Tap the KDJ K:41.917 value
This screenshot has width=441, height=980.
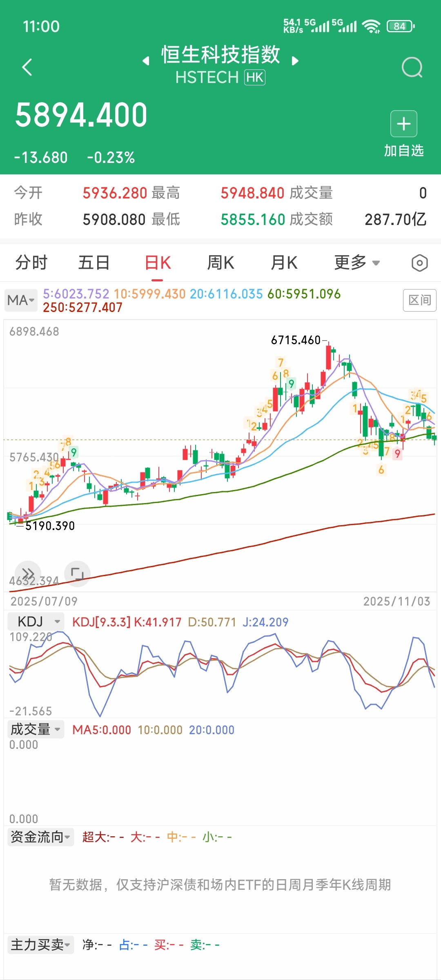(x=158, y=622)
